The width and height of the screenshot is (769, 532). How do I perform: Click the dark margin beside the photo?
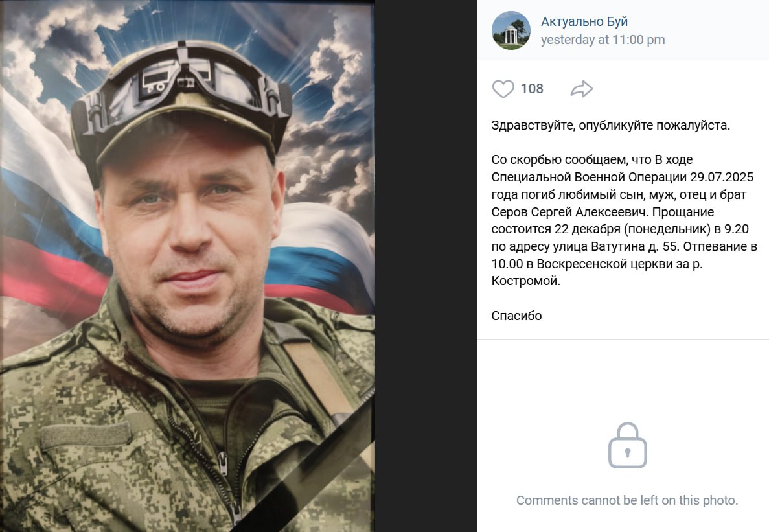pyautogui.click(x=426, y=266)
